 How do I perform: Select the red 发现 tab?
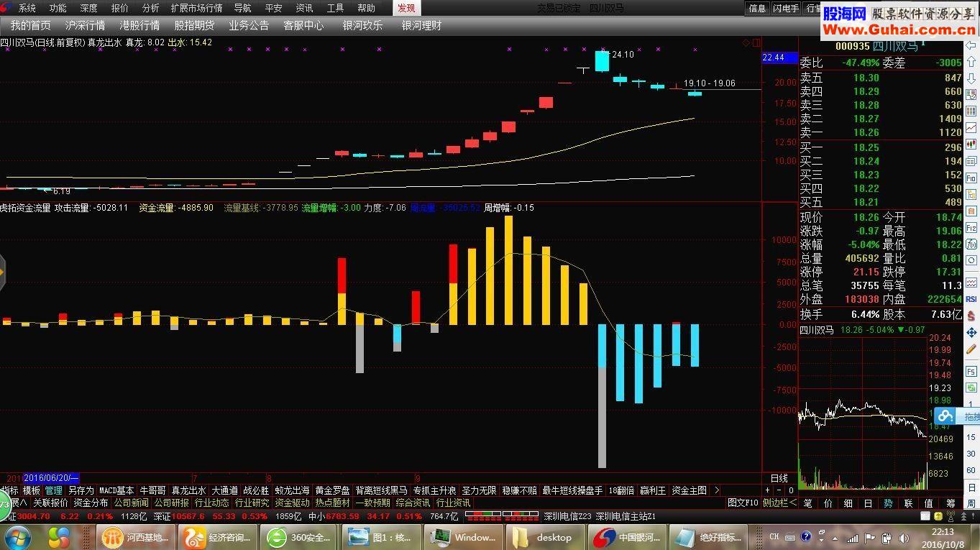(406, 8)
